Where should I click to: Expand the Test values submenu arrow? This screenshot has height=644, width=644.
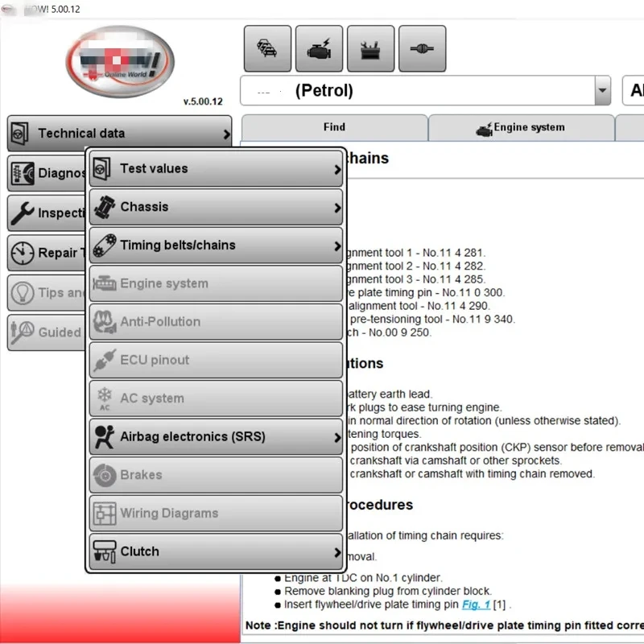[x=337, y=169]
